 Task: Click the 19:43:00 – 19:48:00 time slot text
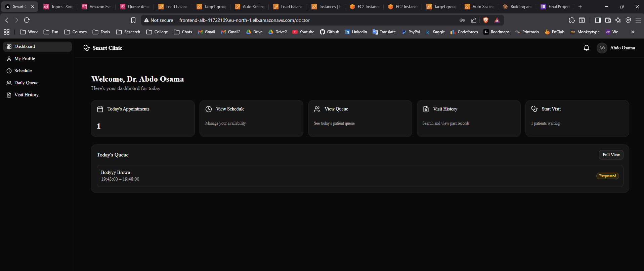point(120,179)
